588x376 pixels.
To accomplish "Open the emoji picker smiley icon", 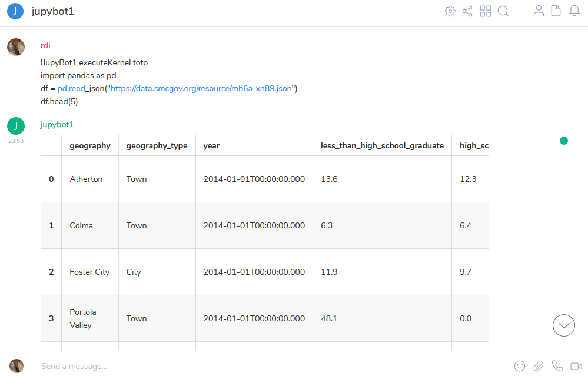I will (x=520, y=366).
